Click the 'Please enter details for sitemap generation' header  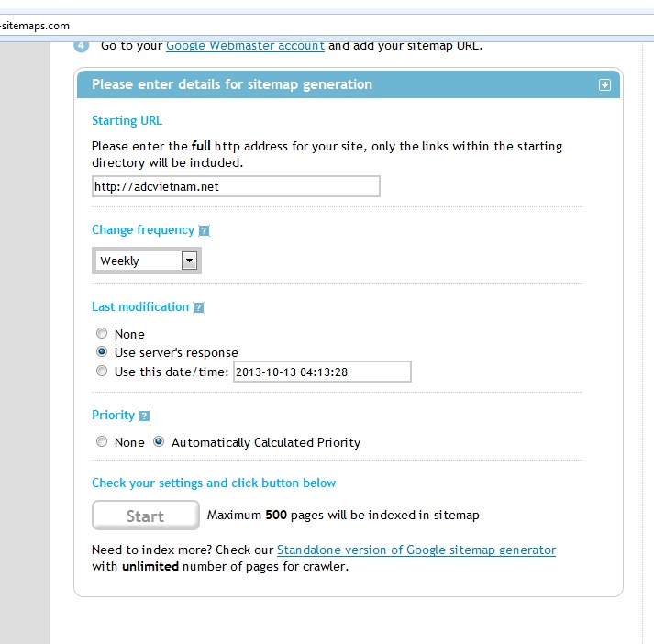(x=232, y=84)
